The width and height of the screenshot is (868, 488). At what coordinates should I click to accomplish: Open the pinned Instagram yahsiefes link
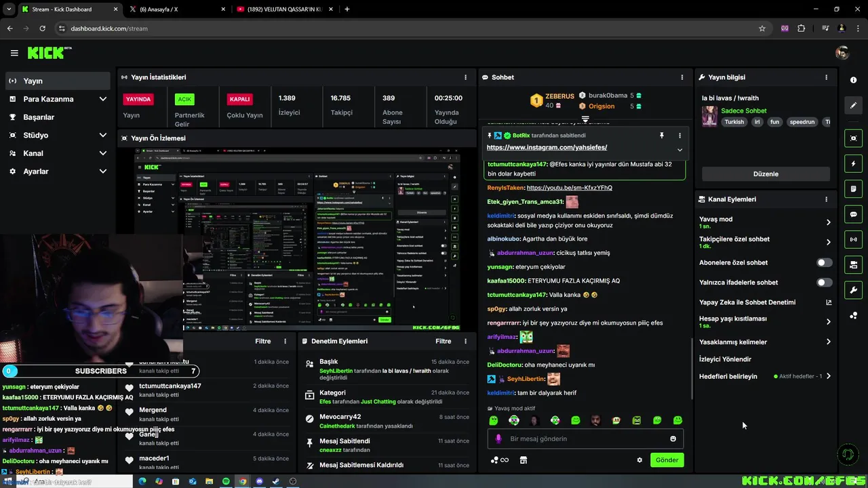547,147
